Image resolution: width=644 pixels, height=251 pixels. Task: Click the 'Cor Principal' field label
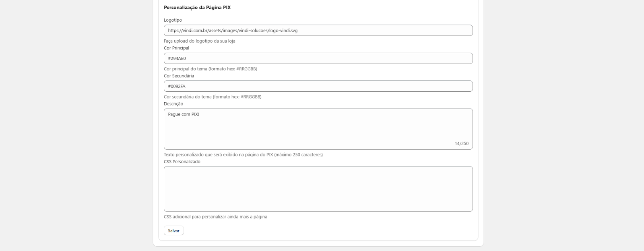176,48
